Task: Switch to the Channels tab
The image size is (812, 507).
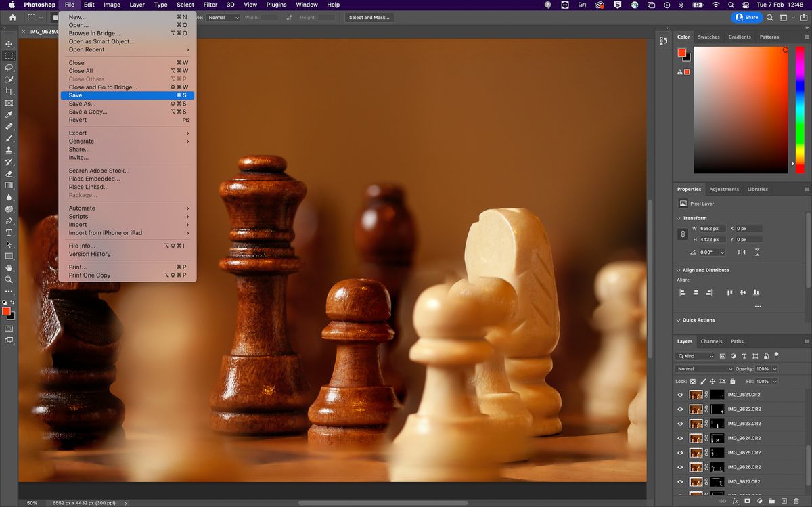Action: 711,341
